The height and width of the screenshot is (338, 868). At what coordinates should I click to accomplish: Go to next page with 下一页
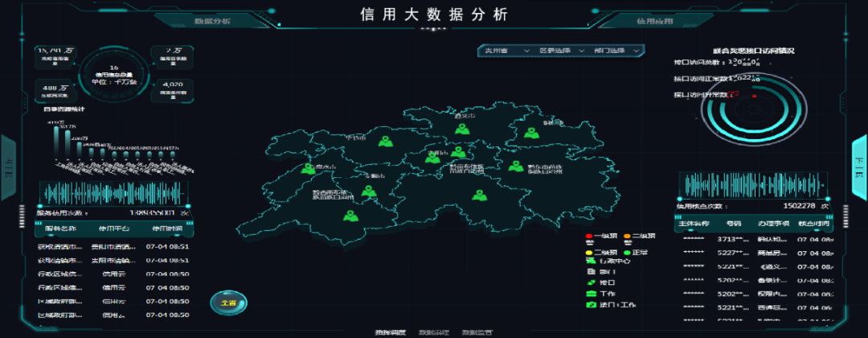(860, 167)
